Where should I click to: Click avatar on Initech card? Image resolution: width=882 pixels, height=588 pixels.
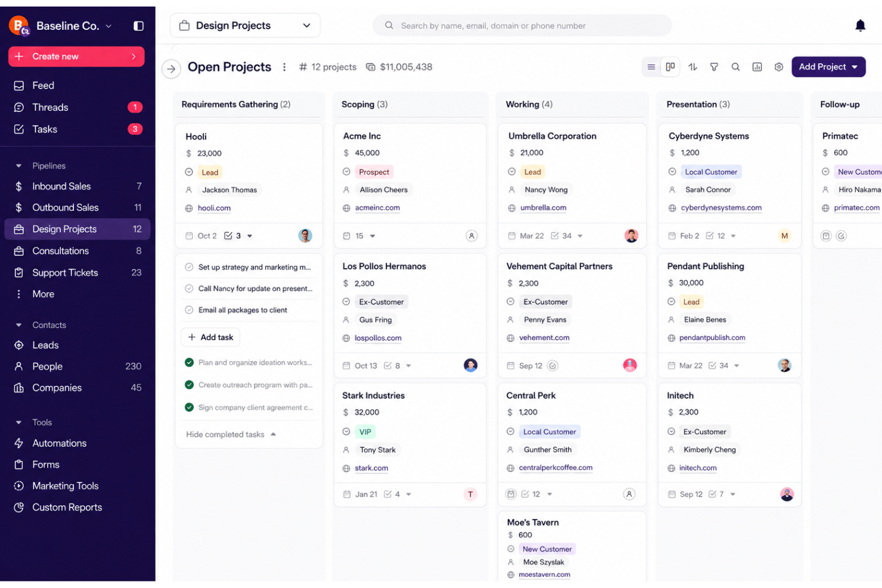[787, 494]
